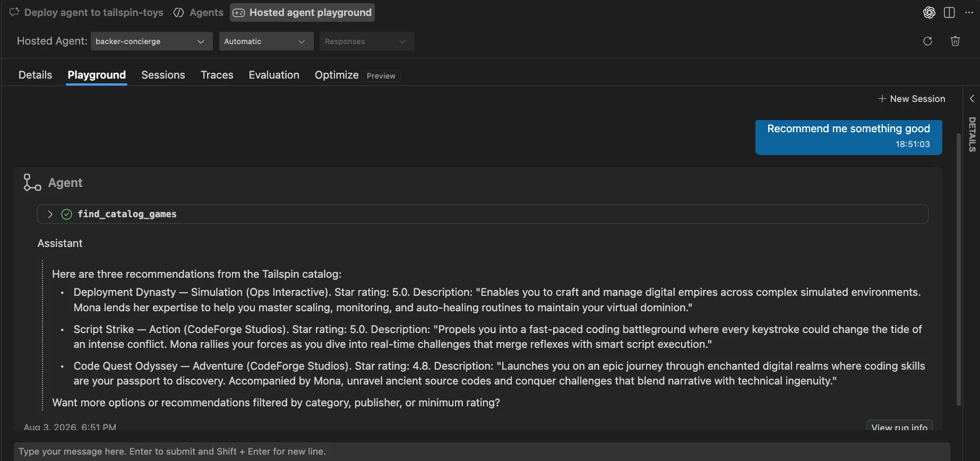Click the 'Recommend me something good' message bubble
The height and width of the screenshot is (461, 980).
coord(848,137)
